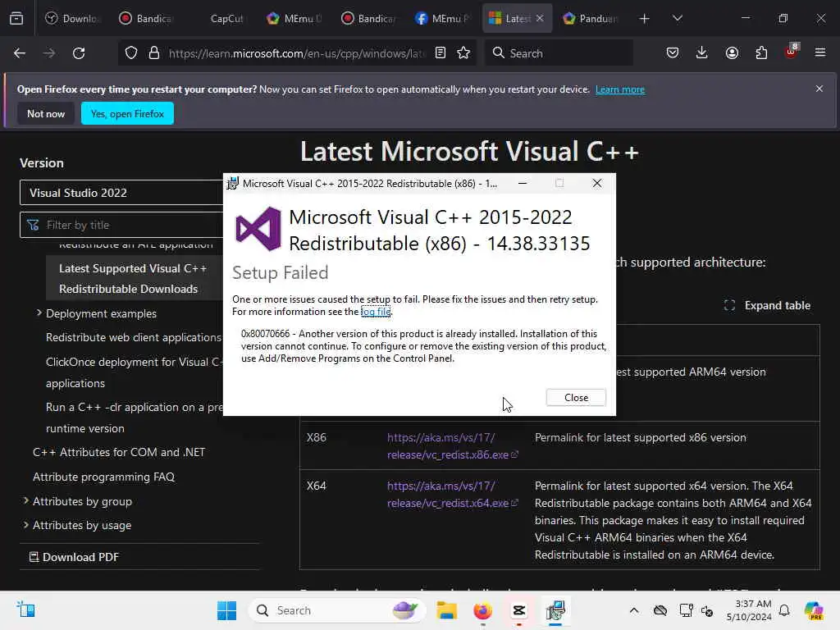The image size is (840, 630).
Task: Open the Firefox downloads panel
Action: pyautogui.click(x=702, y=53)
